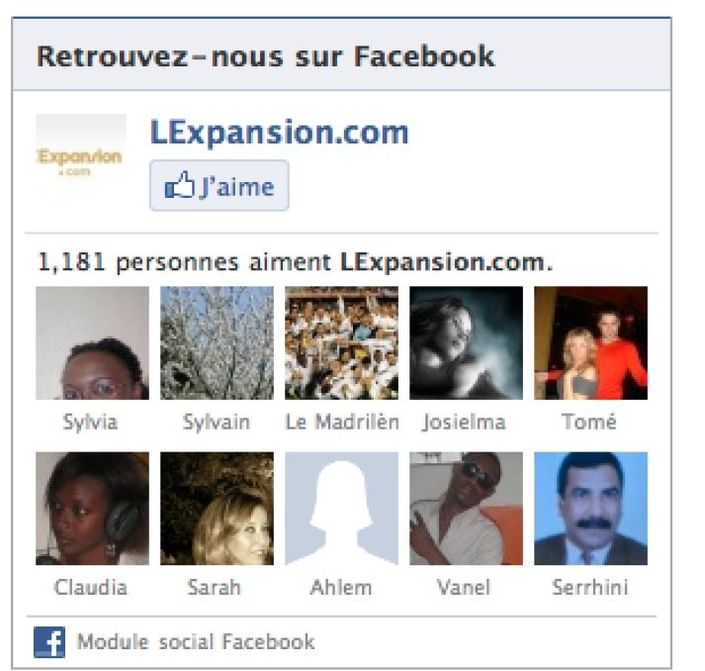
Task: Open Le Madrilèn's crowd photo
Action: coord(341,343)
